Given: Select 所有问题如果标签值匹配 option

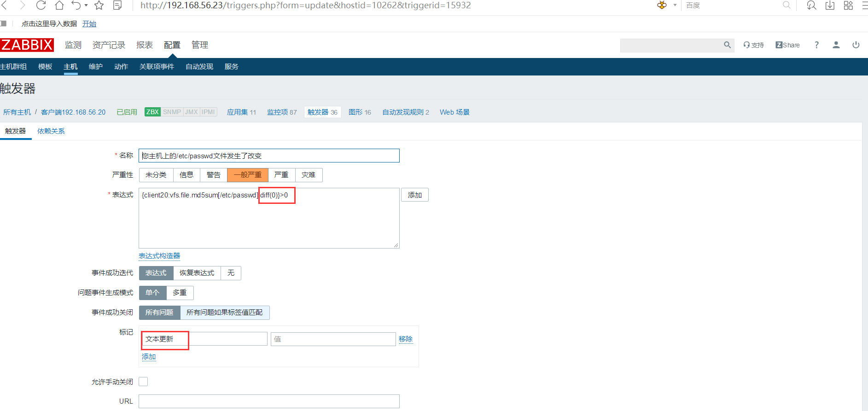Looking at the screenshot, I should pyautogui.click(x=225, y=313).
